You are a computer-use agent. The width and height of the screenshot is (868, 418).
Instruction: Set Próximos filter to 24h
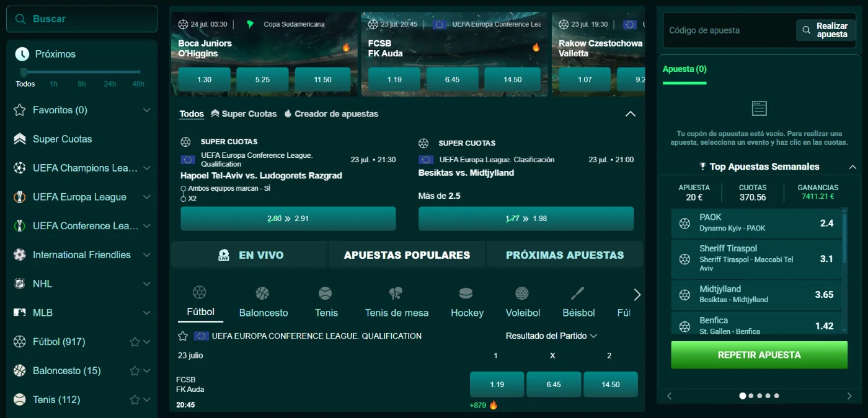tap(110, 84)
